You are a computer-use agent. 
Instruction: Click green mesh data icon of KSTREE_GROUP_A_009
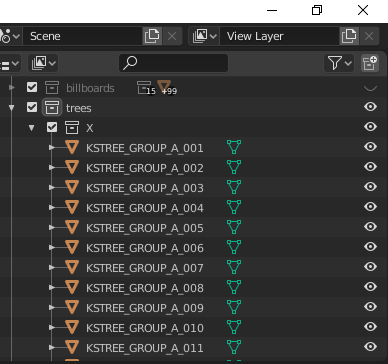pos(234,307)
